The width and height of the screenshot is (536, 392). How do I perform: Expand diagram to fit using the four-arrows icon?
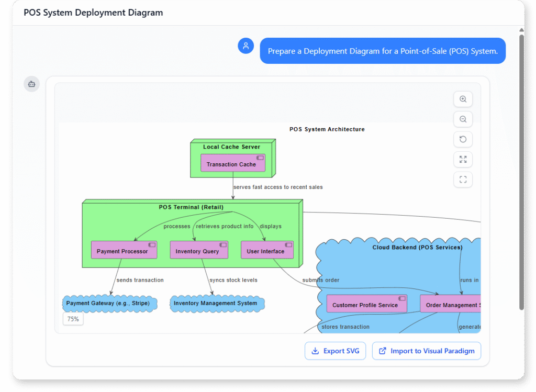point(463,159)
